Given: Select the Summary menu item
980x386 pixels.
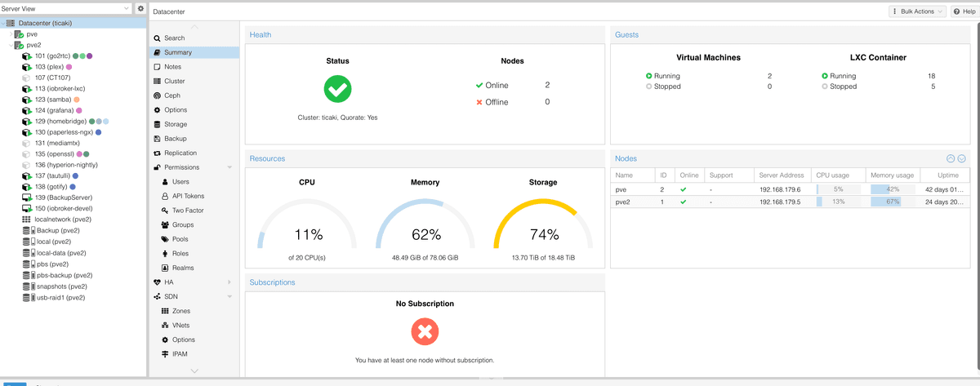Looking at the screenshot, I should [194, 52].
